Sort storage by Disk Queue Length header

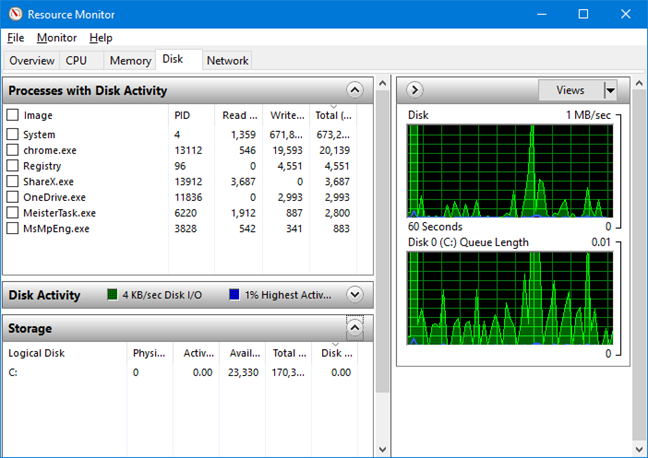coord(335,353)
